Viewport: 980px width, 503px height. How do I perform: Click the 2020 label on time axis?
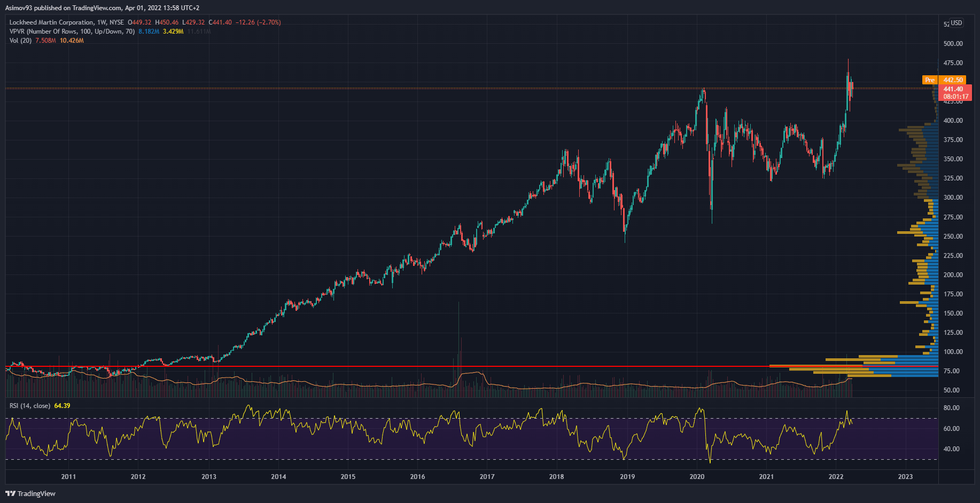(x=697, y=477)
